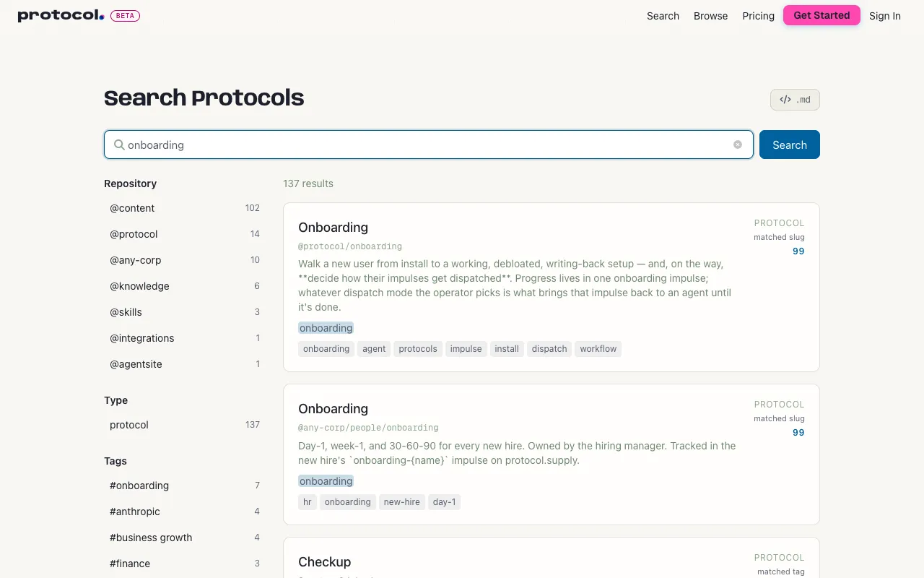Image resolution: width=924 pixels, height=578 pixels.
Task: Select the protocol type filter
Action: 185,425
